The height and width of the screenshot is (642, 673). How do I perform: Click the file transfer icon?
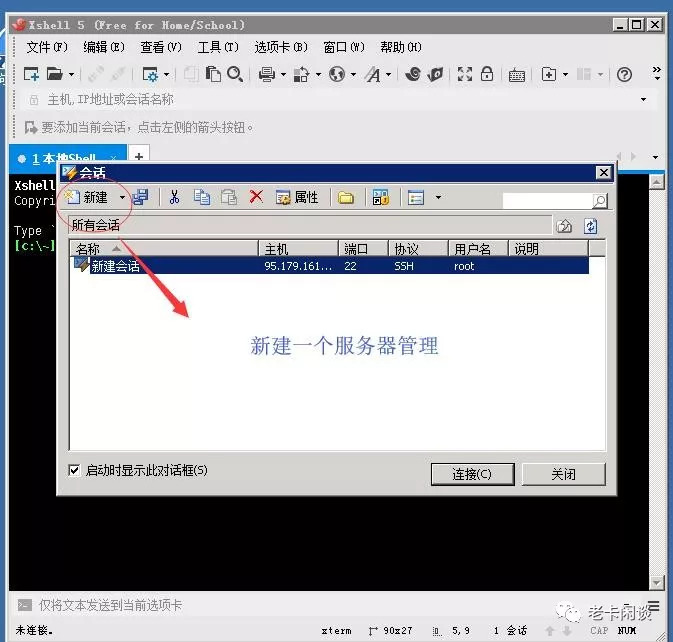tap(301, 74)
